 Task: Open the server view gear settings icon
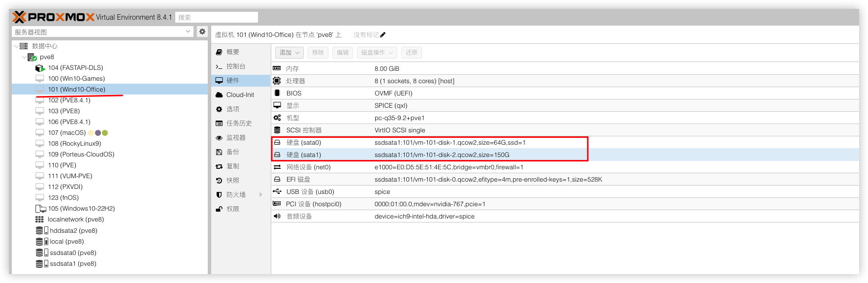point(202,31)
